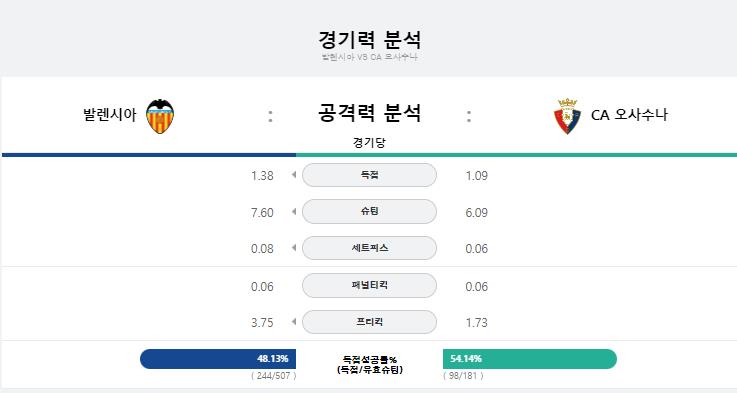Click the CA Osasuna club crest logo

[x=567, y=116]
